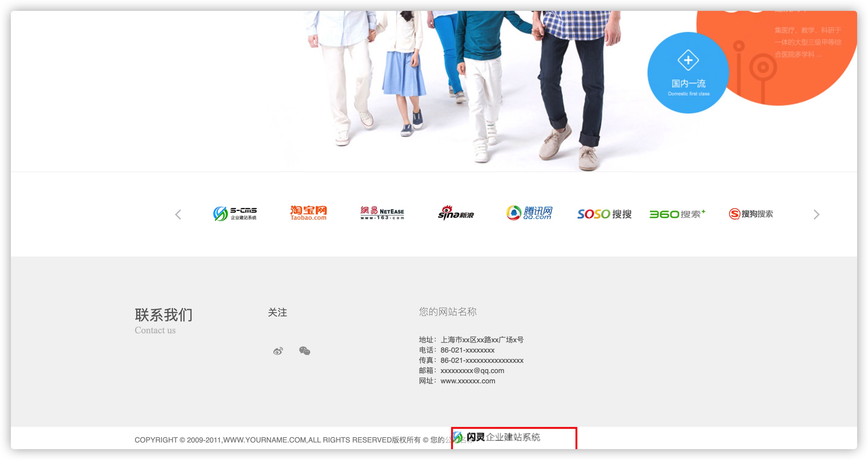Click the blue 国内一流 circle
This screenshot has width=868, height=460.
(x=688, y=73)
